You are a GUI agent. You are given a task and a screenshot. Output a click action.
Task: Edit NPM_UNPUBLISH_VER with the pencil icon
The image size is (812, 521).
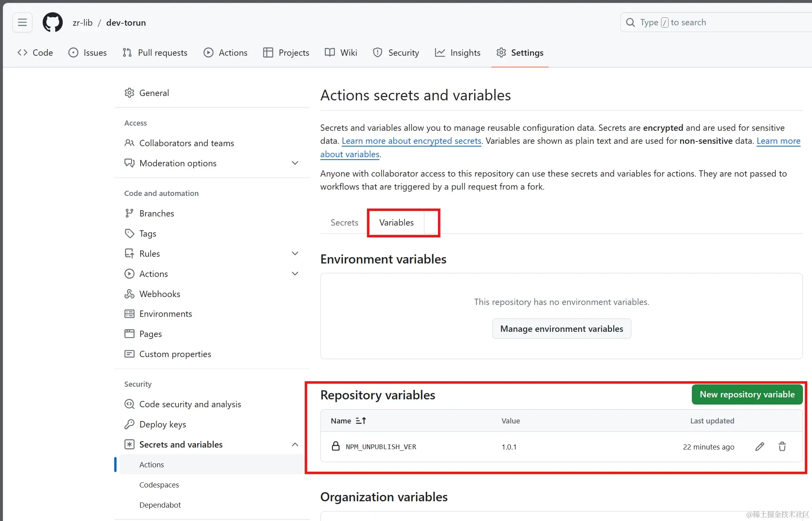click(759, 447)
